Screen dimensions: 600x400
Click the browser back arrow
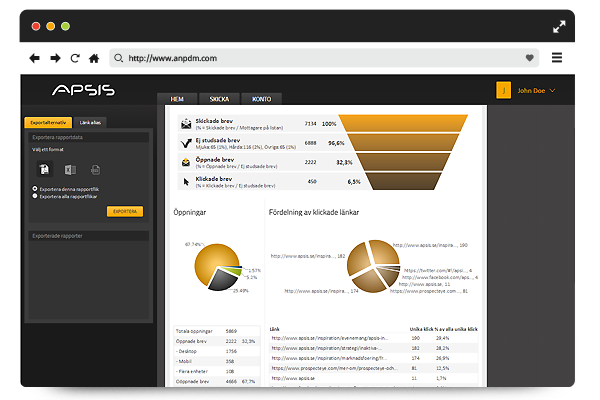coord(35,58)
